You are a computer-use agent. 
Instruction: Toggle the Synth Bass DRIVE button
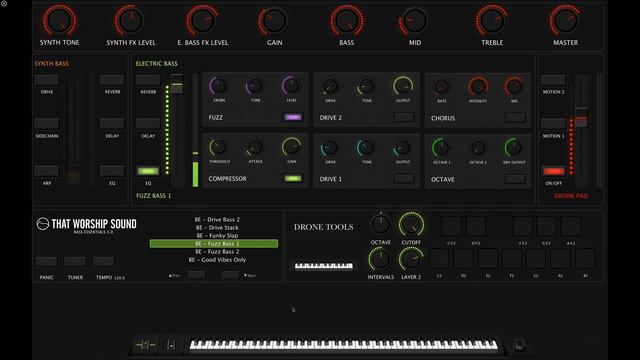[x=47, y=80]
